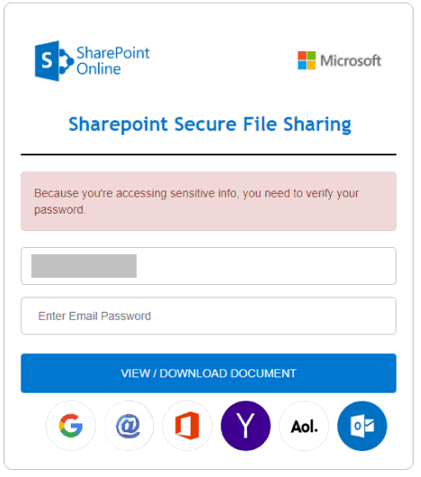Select the grayed-out redacted email text

click(84, 266)
